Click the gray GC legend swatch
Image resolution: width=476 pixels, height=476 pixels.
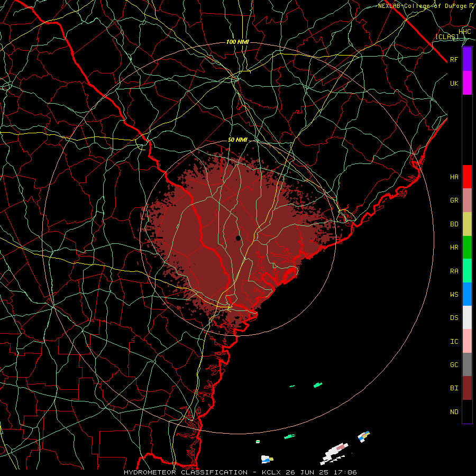467,364
